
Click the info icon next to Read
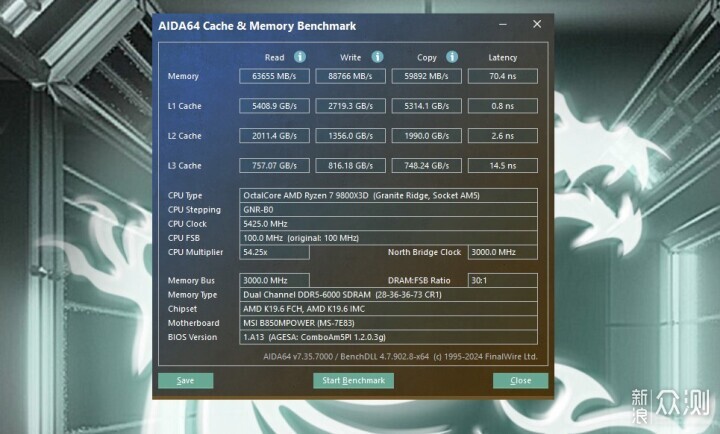pyautogui.click(x=300, y=57)
